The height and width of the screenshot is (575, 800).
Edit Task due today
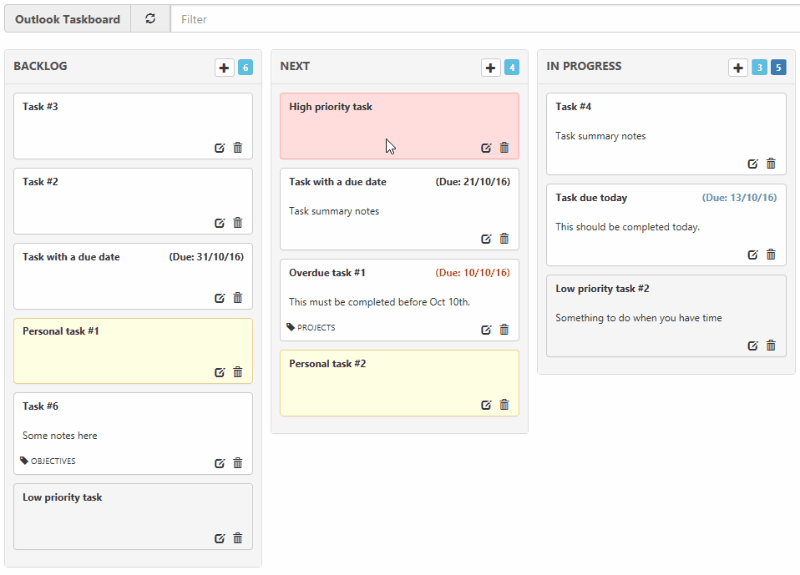(x=753, y=255)
